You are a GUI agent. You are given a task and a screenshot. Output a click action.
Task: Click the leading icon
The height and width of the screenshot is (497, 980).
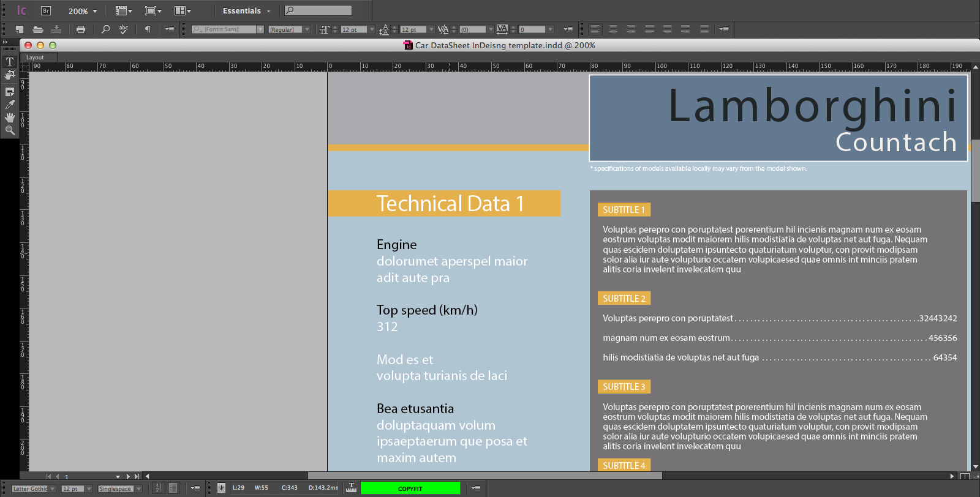[x=384, y=29]
